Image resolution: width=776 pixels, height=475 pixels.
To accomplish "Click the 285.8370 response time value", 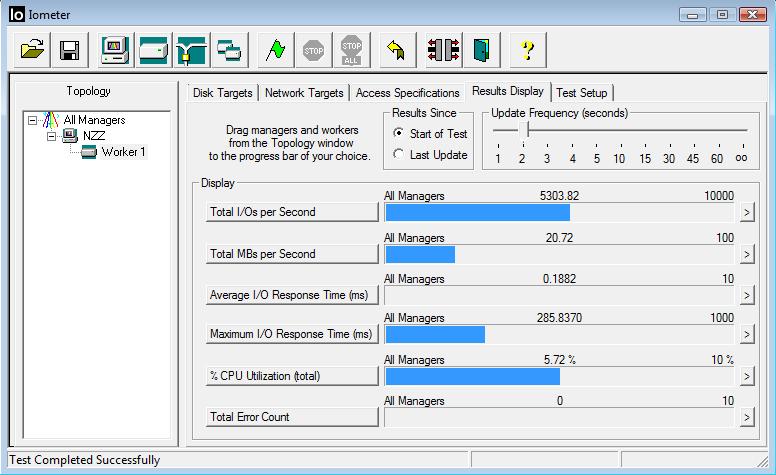I will [x=559, y=318].
